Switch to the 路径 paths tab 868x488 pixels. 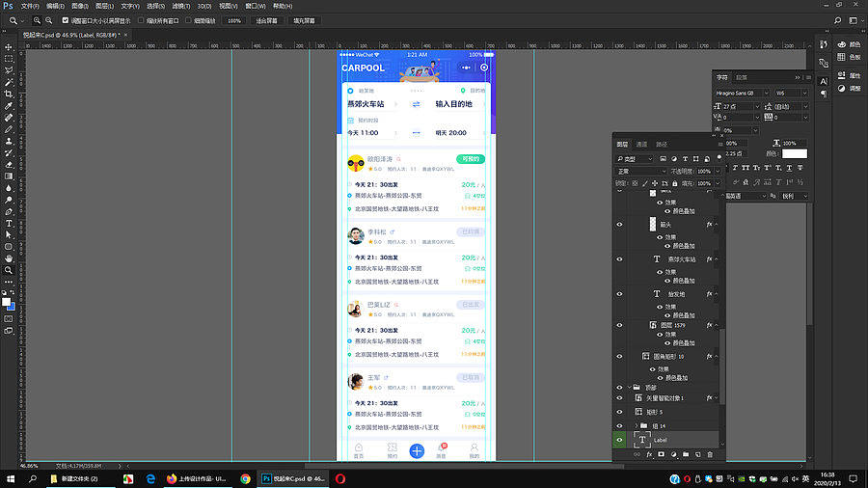pyautogui.click(x=662, y=145)
